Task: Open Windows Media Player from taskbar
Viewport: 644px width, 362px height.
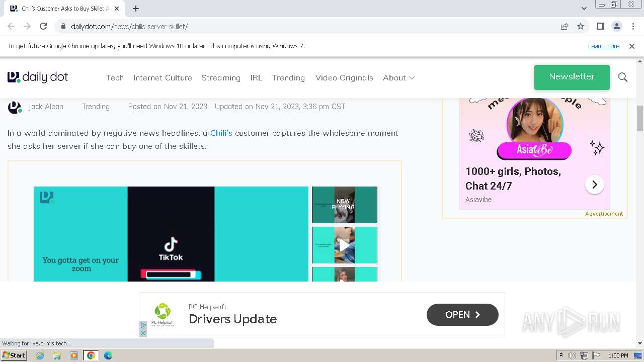Action: coord(74,355)
